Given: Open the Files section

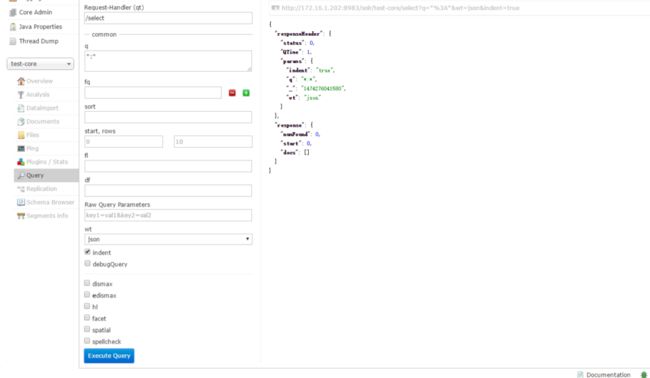Looking at the screenshot, I should tap(32, 135).
